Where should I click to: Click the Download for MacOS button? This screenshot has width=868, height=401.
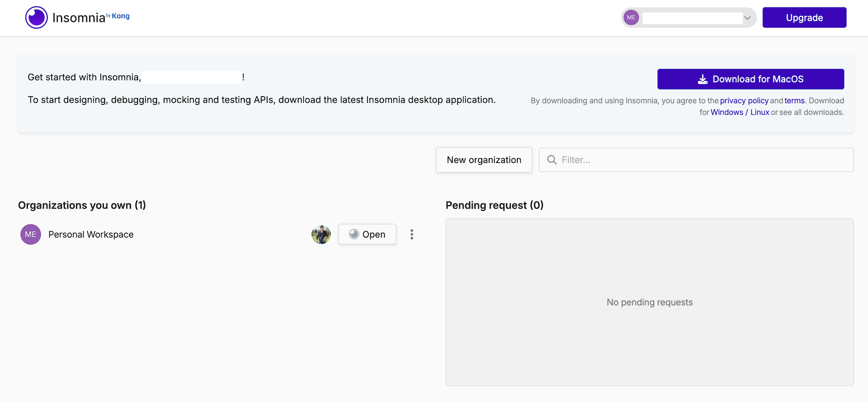[x=750, y=79]
